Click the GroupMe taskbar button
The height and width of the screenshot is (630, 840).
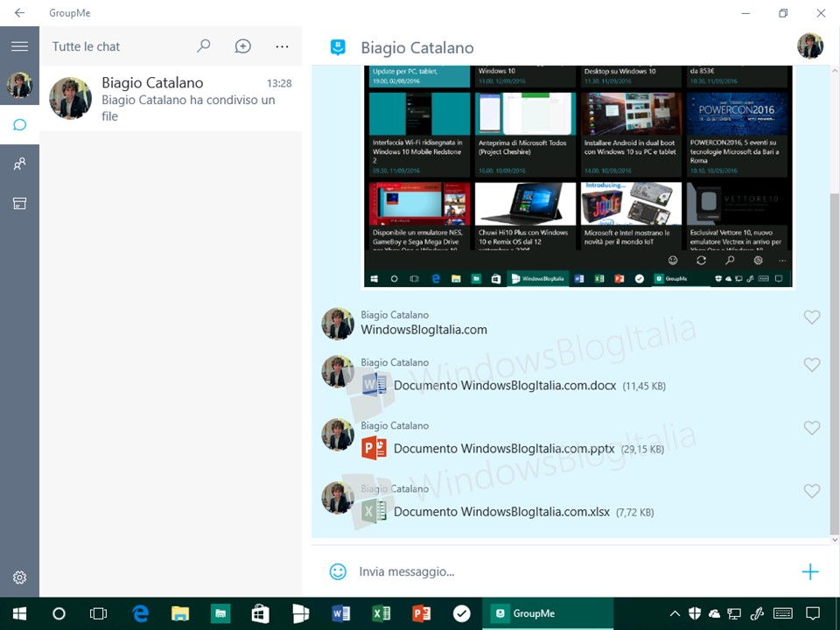point(548,613)
